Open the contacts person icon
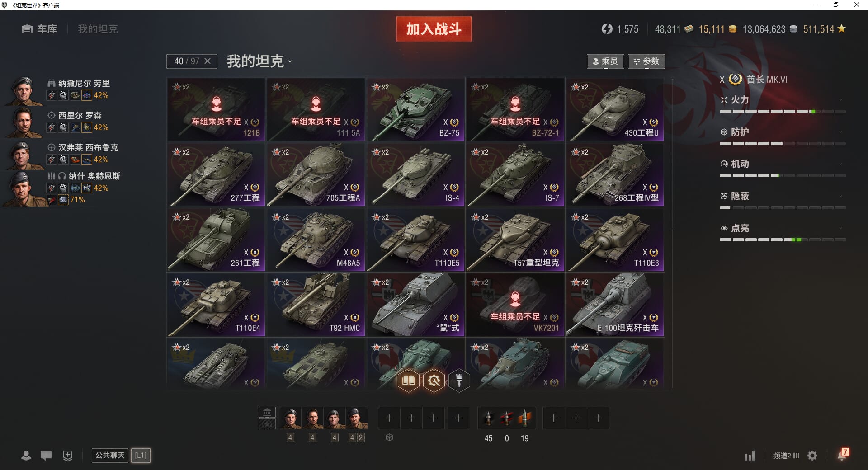The height and width of the screenshot is (470, 868). (x=26, y=455)
